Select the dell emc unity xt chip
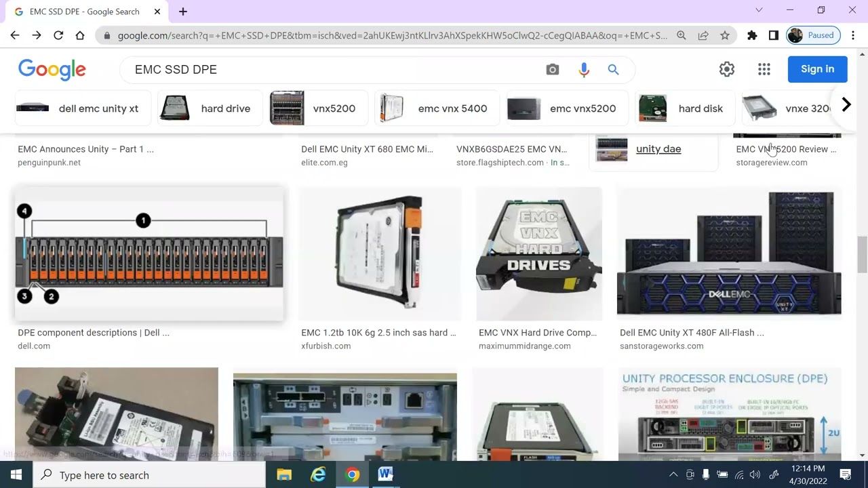 [x=82, y=108]
